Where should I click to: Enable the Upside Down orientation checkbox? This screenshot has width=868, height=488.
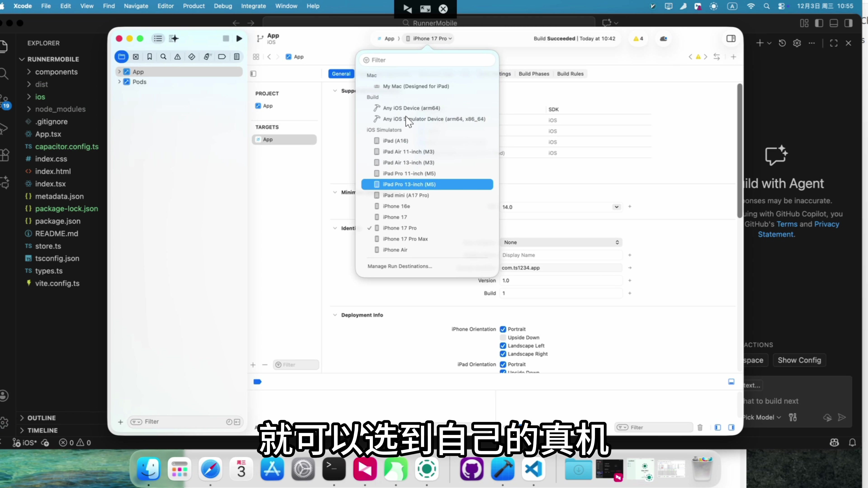coord(503,338)
